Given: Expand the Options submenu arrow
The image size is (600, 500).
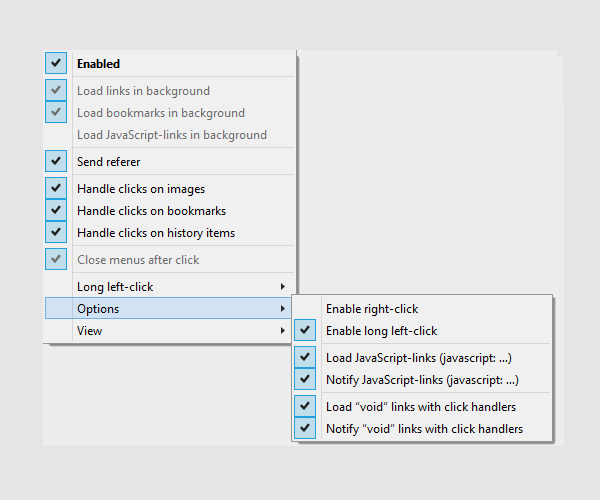Looking at the screenshot, I should [283, 308].
